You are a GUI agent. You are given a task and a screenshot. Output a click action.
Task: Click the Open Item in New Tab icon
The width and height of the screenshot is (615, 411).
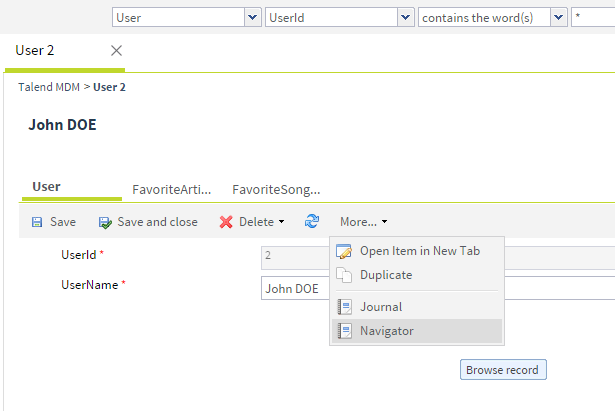[x=344, y=251]
